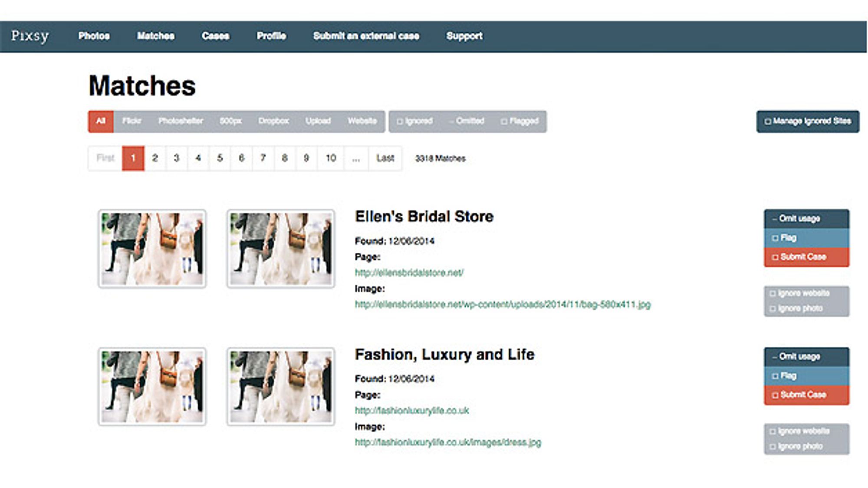The width and height of the screenshot is (868, 488).
Task: Submit Case for Fashion, Luxury and Life
Action: 806,395
